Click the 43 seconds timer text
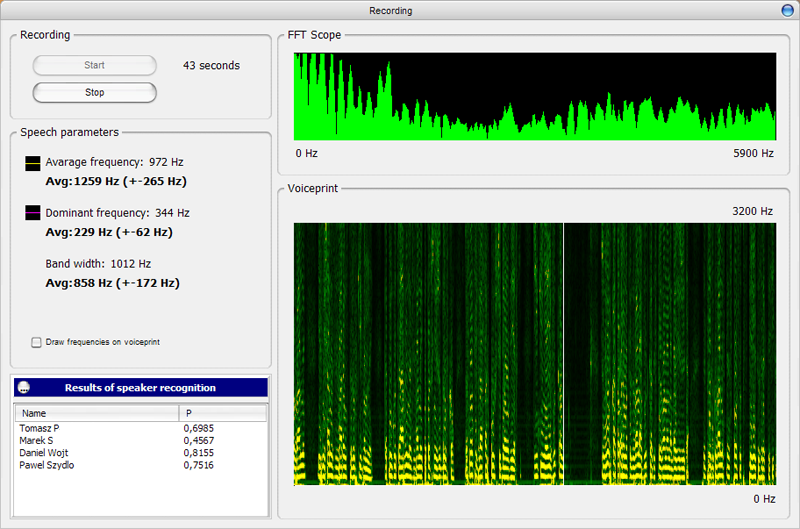 point(211,66)
